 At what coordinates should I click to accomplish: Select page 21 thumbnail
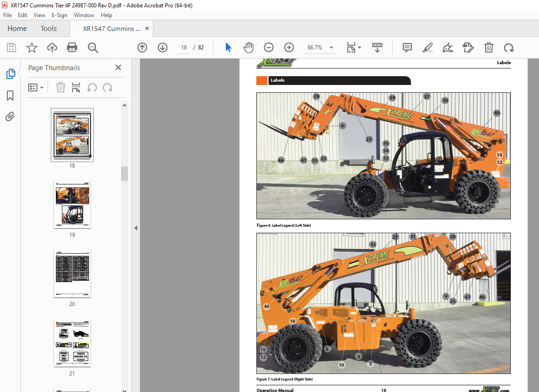(72, 343)
